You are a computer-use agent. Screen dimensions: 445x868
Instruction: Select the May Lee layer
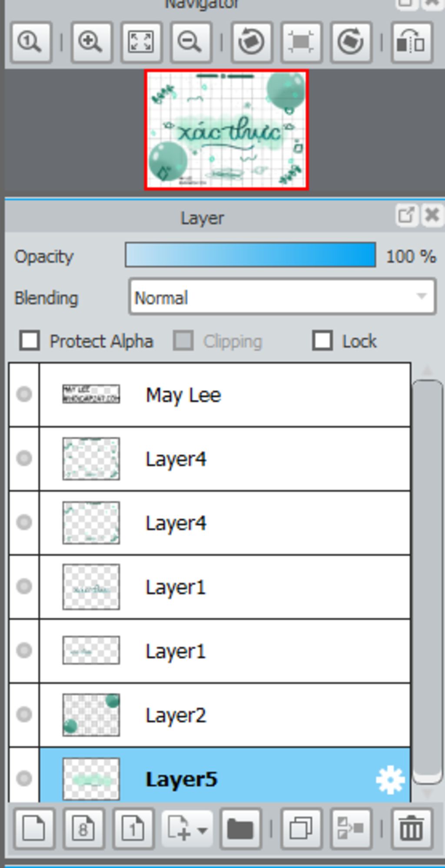click(209, 395)
